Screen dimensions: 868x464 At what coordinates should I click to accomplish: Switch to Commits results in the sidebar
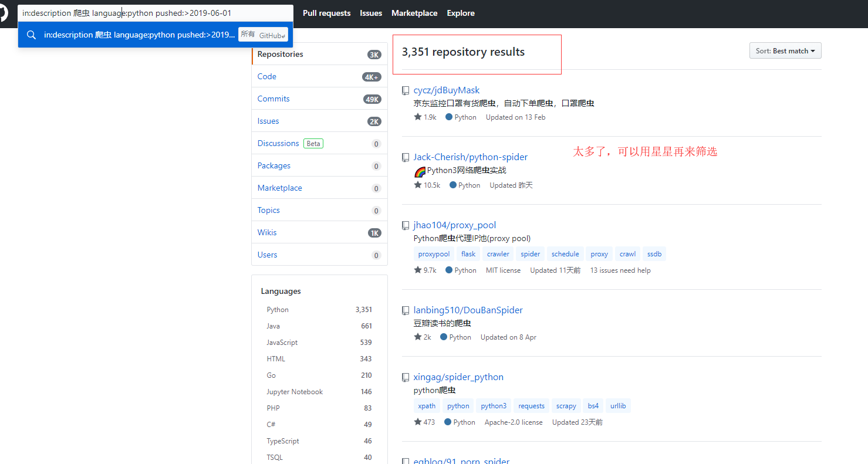[319, 99]
